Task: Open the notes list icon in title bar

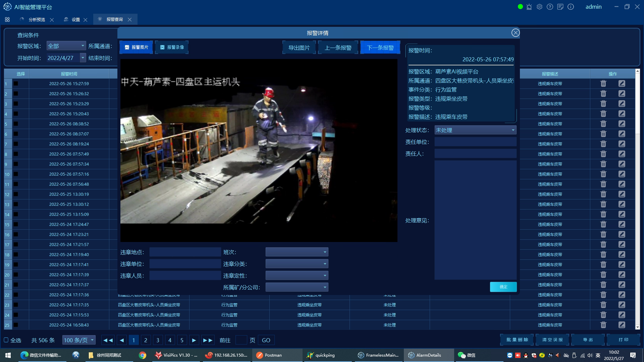Action: click(x=560, y=7)
